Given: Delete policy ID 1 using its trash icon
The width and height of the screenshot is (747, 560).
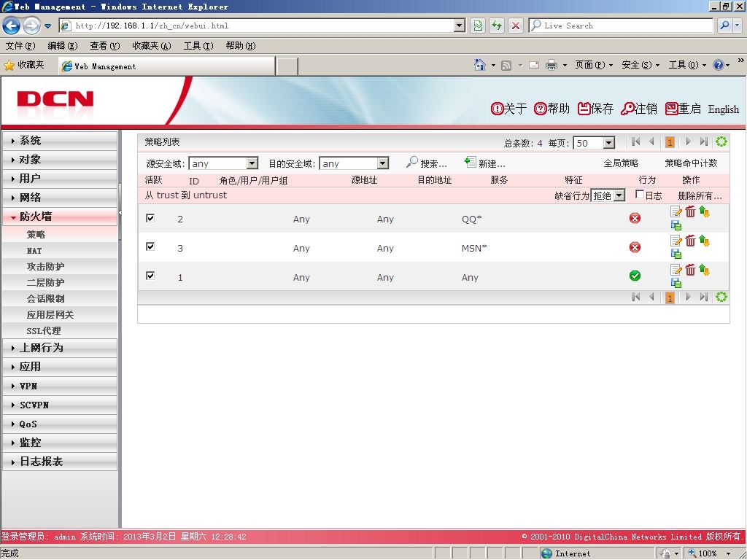Looking at the screenshot, I should (x=690, y=270).
